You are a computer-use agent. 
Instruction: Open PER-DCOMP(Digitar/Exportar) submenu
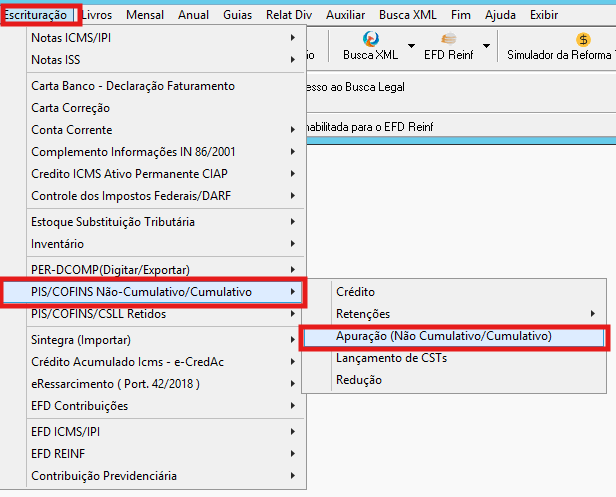pyautogui.click(x=165, y=270)
